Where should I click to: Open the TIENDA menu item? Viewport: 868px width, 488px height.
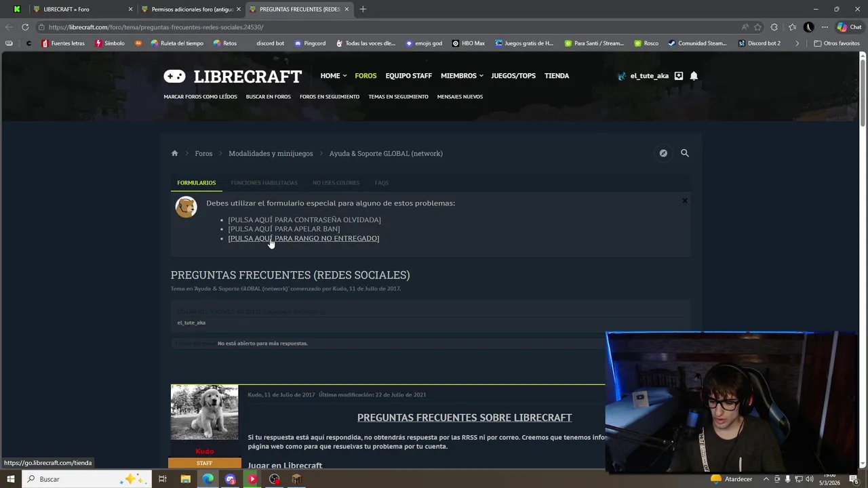click(557, 76)
